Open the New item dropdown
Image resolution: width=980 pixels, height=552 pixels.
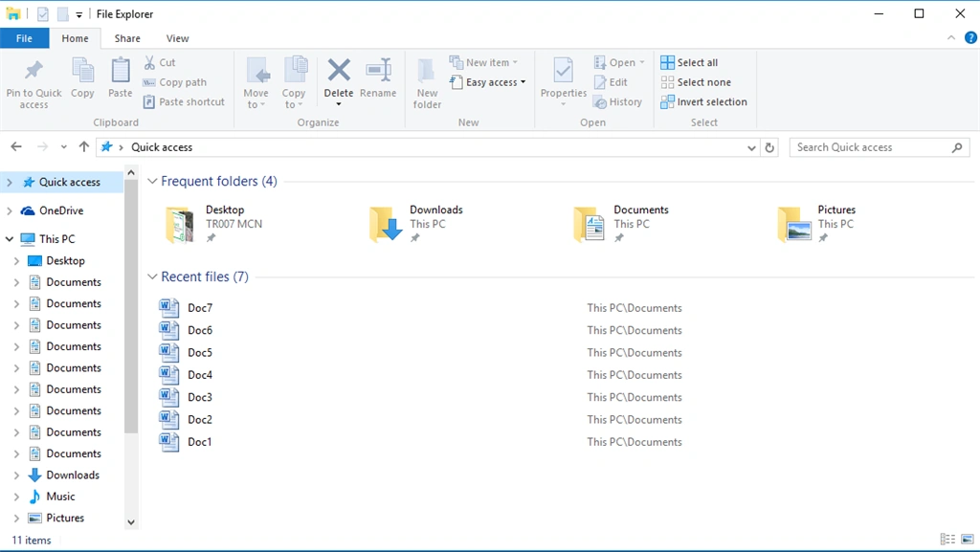click(x=483, y=62)
